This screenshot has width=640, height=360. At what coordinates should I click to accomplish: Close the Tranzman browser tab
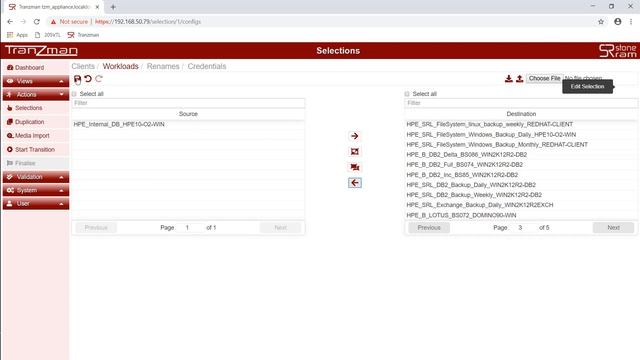click(x=97, y=7)
